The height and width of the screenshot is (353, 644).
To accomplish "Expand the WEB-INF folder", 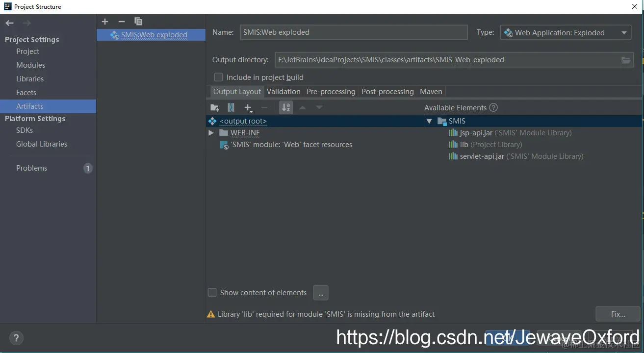I will 211,133.
